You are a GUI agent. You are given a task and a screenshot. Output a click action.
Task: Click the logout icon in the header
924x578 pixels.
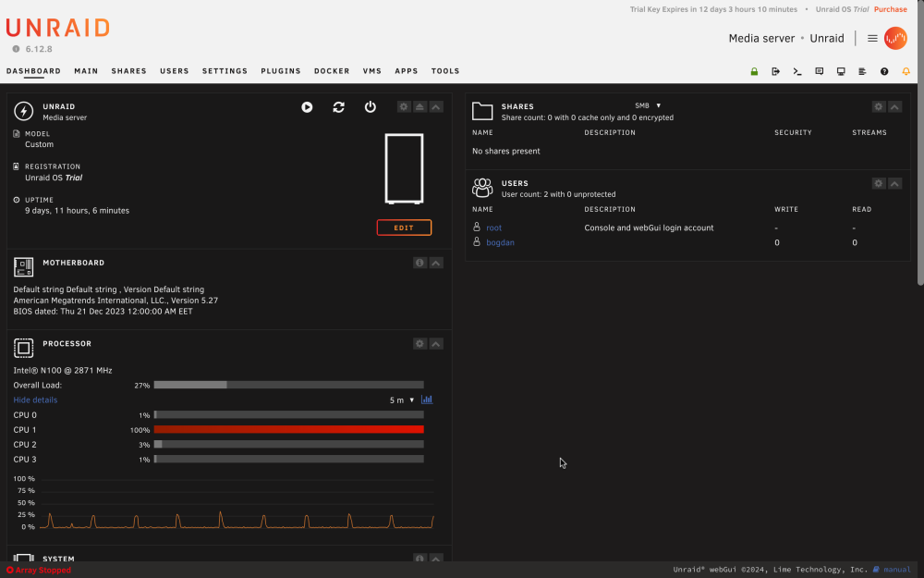pos(775,71)
